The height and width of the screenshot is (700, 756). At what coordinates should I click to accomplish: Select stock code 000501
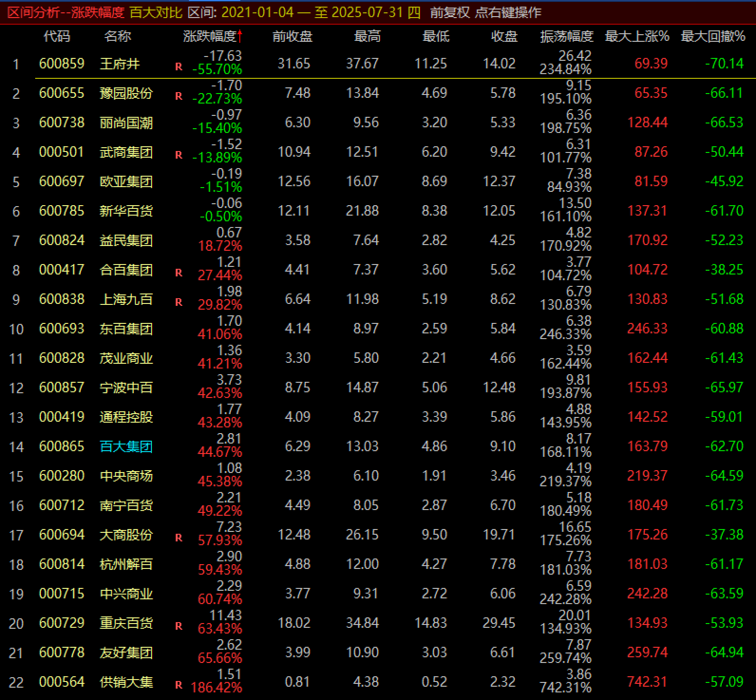(62, 152)
